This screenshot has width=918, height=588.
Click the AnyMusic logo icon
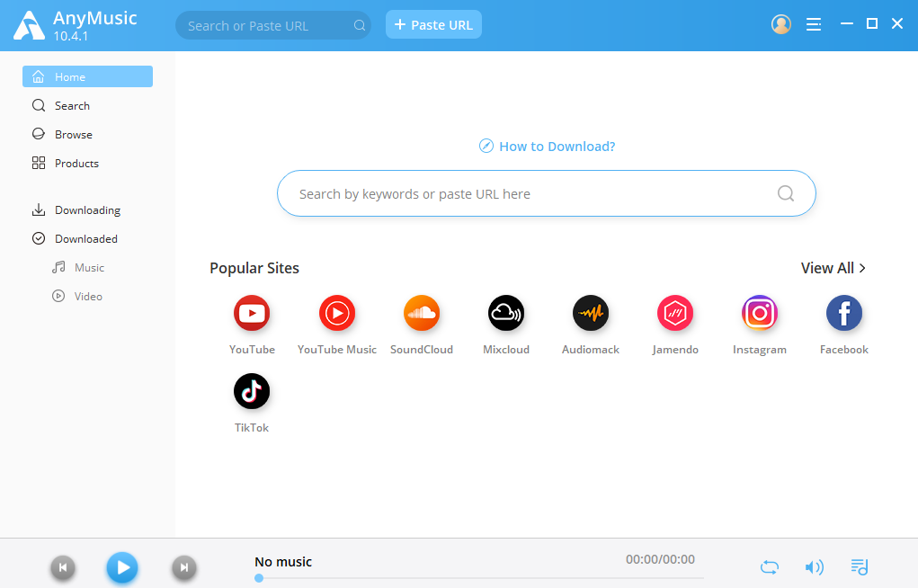[x=29, y=26]
